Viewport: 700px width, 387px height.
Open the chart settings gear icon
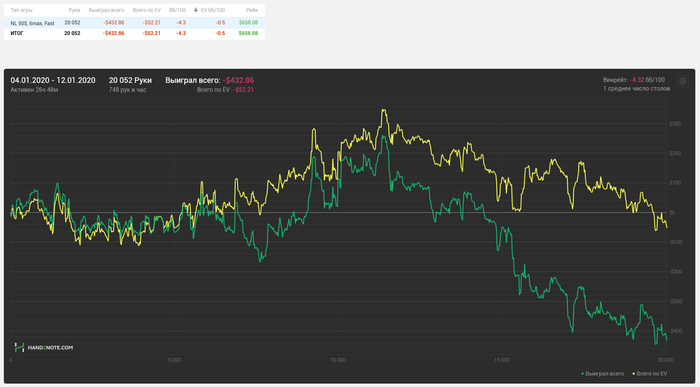(x=682, y=81)
